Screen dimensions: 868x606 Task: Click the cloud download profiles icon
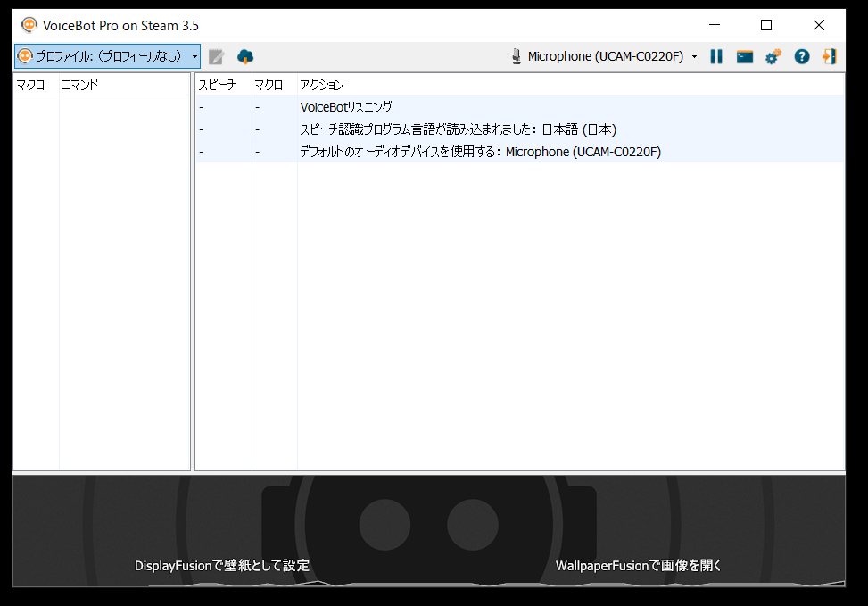[245, 56]
